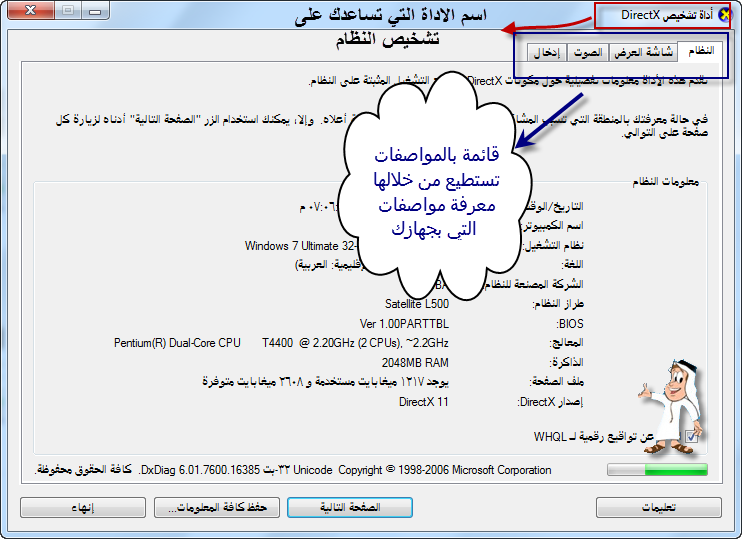Click the DirectX icon in the title bar
Image resolution: width=742 pixels, height=539 pixels.
tap(724, 15)
